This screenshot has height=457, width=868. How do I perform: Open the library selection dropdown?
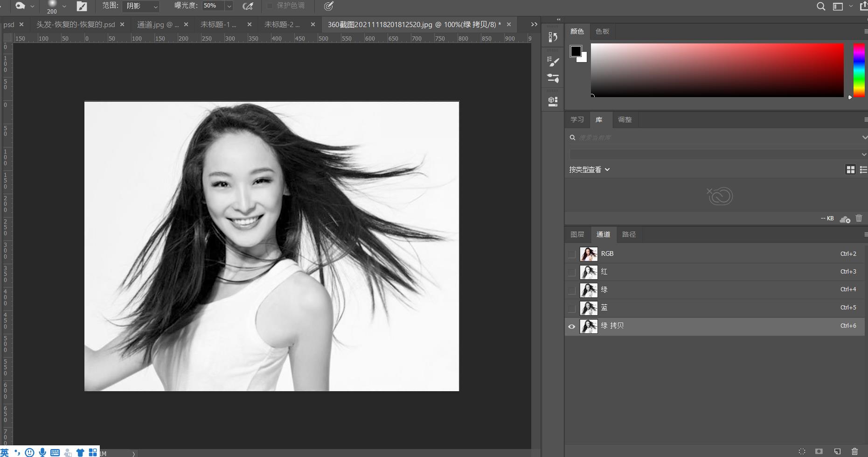[x=718, y=154]
